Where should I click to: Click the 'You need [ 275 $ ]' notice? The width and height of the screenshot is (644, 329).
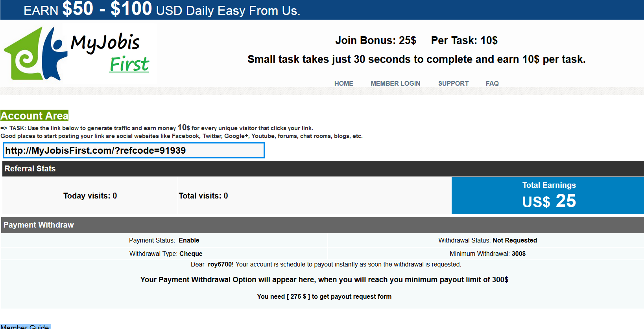tap(324, 296)
